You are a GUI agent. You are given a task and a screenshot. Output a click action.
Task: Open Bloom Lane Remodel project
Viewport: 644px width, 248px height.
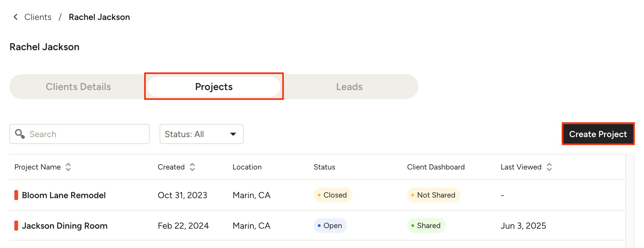pyautogui.click(x=64, y=195)
